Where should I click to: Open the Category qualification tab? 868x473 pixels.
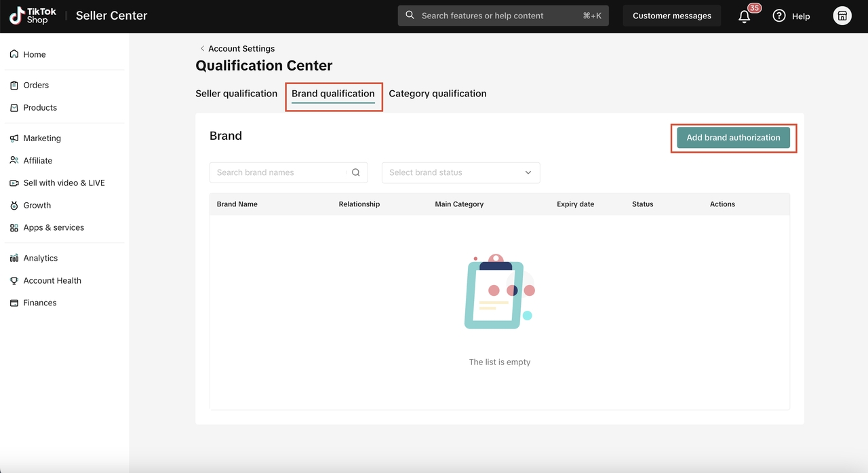click(437, 94)
